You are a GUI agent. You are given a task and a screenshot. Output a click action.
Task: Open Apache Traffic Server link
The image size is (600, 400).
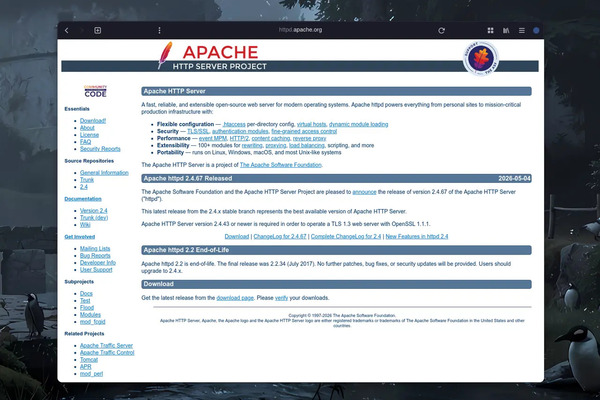(106, 345)
